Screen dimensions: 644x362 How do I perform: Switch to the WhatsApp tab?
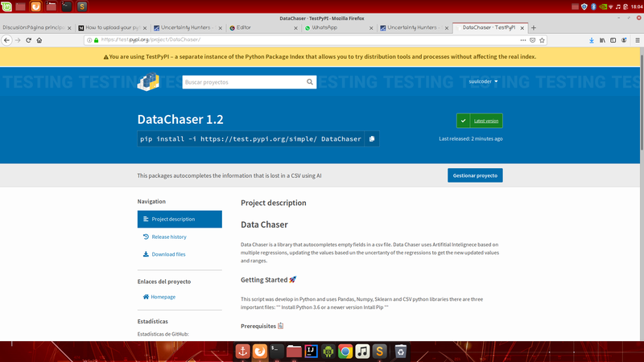[336, 27]
